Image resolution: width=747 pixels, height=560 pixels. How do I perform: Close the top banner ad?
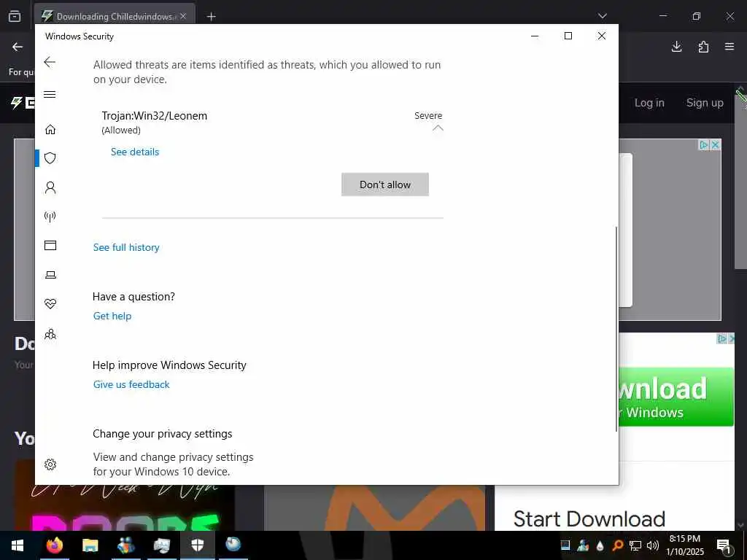(x=715, y=145)
